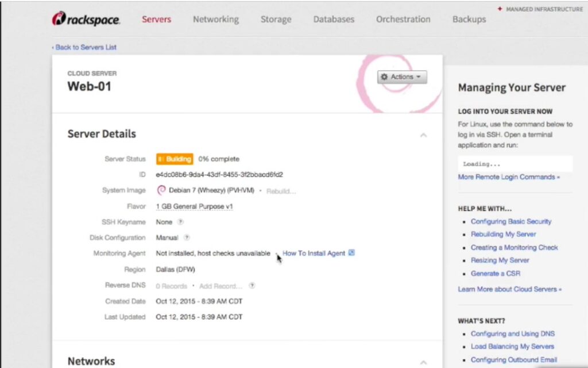Viewport: 588px width, 368px height.
Task: Click the Web-01 server name
Action: [x=89, y=86]
